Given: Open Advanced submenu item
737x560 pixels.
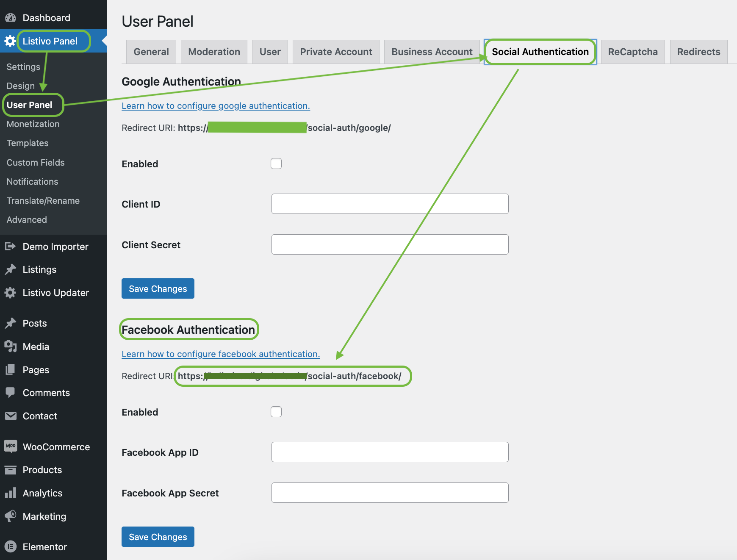Looking at the screenshot, I should coord(27,220).
